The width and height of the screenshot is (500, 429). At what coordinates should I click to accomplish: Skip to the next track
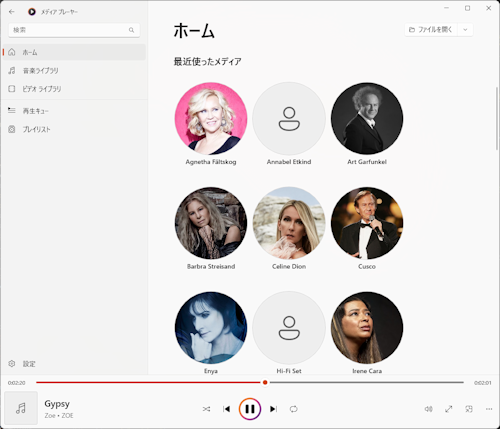click(273, 409)
